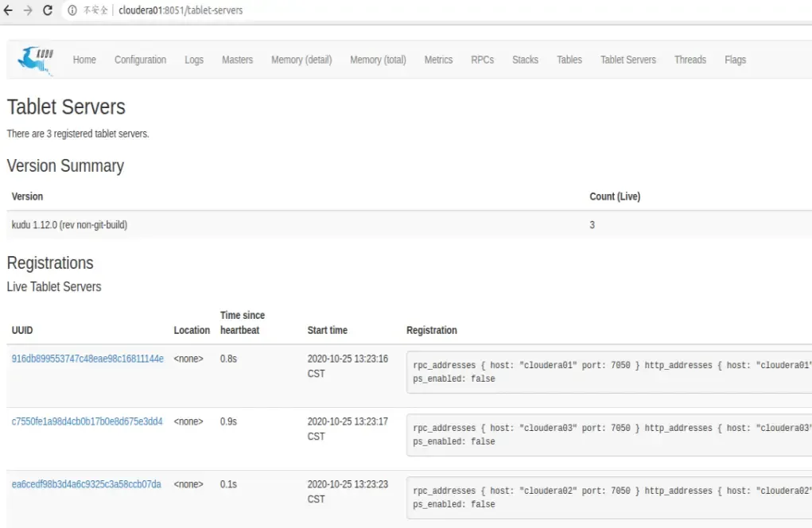812x528 pixels.
Task: Open Memory (total) page
Action: pyautogui.click(x=378, y=60)
